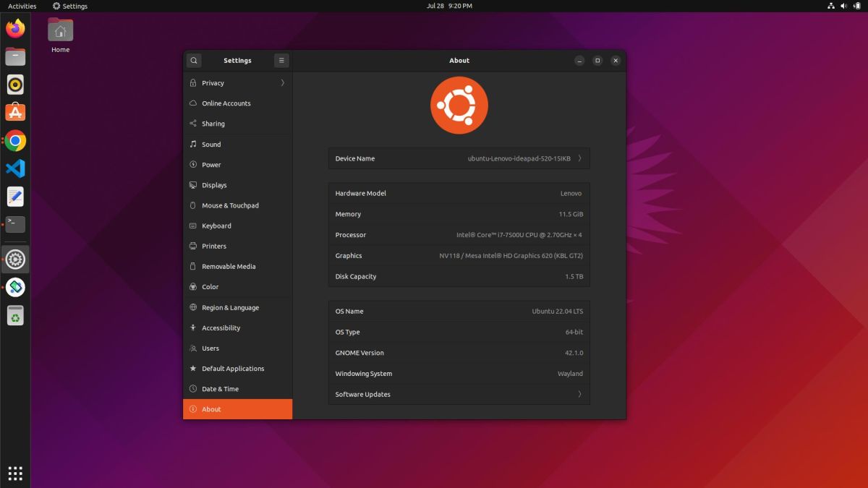Select Keyboard in sidebar
The height and width of the screenshot is (488, 868).
pyautogui.click(x=237, y=226)
